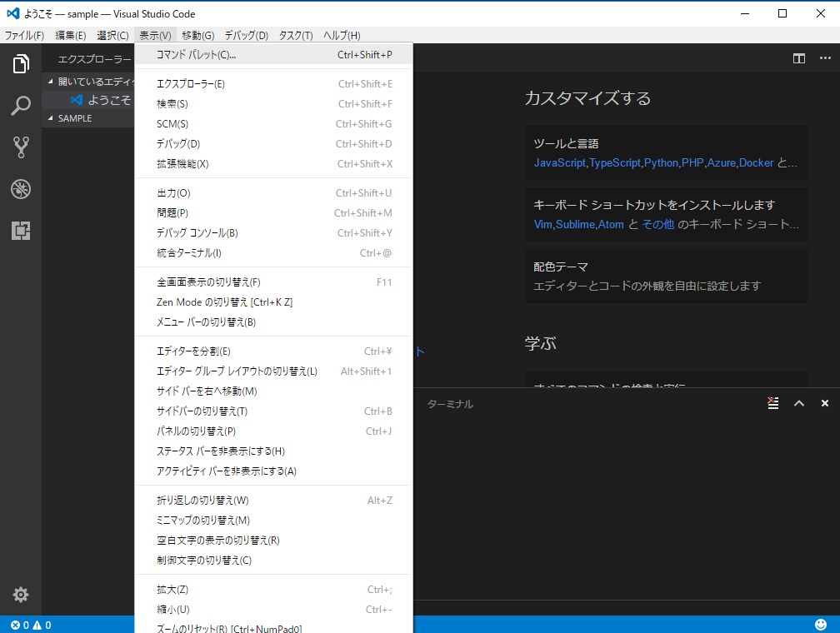Toggle 全画面表示の切り替え(F) full screen
Image resolution: width=840 pixels, height=633 pixels.
click(x=273, y=282)
